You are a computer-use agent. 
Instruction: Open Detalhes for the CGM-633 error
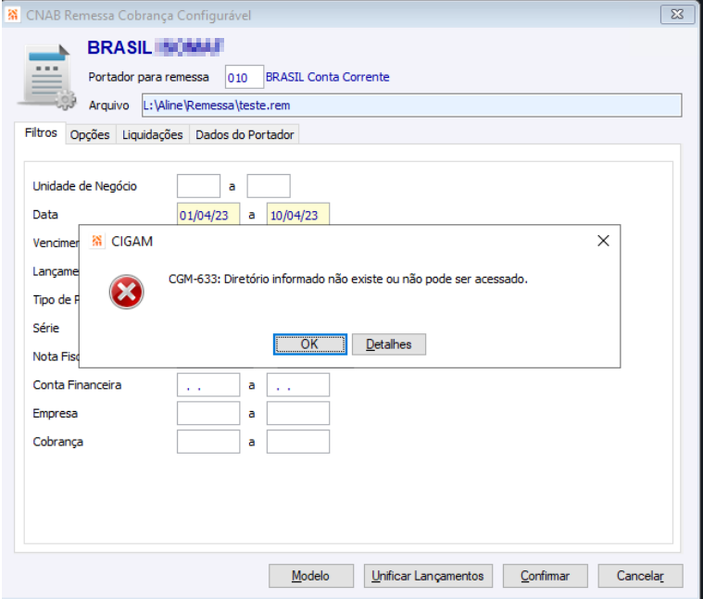click(x=389, y=344)
